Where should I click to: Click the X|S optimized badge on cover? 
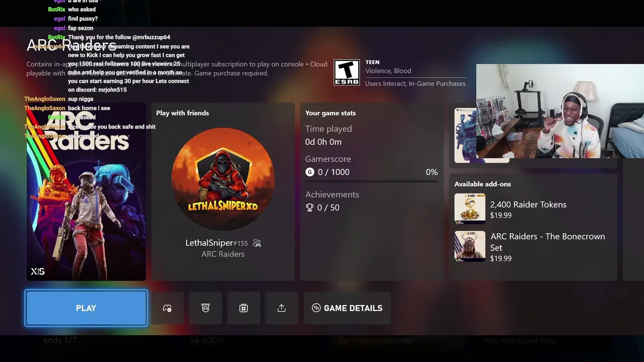(38, 271)
